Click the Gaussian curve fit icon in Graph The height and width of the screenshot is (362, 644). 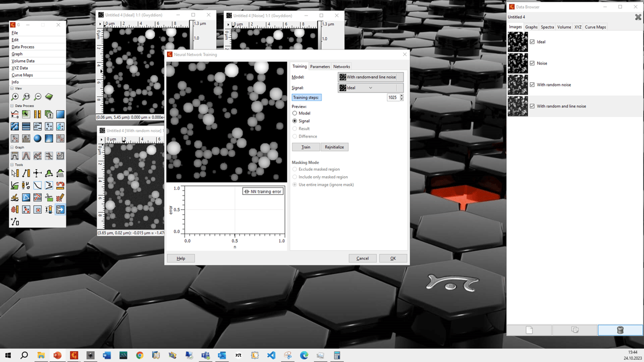tap(26, 156)
